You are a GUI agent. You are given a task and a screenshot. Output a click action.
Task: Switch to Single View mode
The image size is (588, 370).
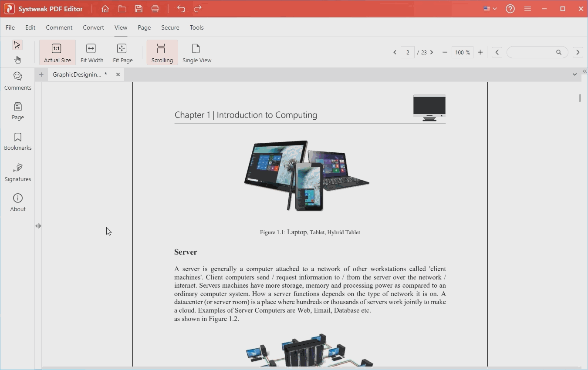(196, 53)
